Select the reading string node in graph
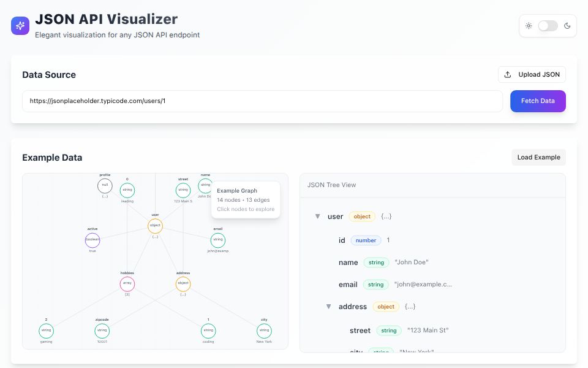Screen dimensions: 588x368 pos(127,190)
